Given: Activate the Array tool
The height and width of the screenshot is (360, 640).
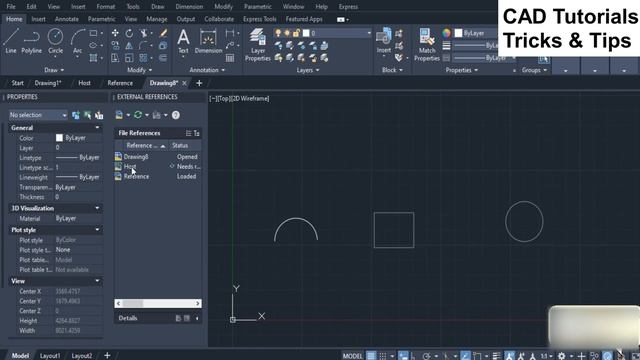Looking at the screenshot, I should (x=143, y=58).
